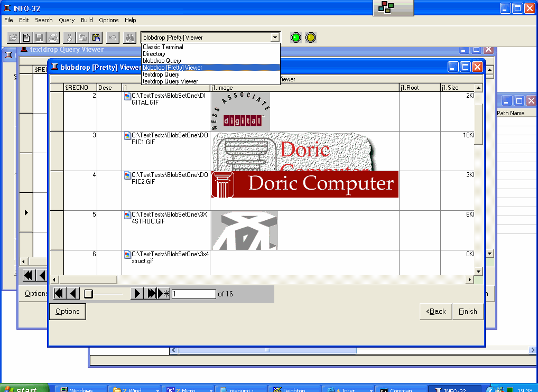This screenshot has width=538, height=392.
Task: Click the textdrop Query Viewer pillar icon
Action: [24, 49]
